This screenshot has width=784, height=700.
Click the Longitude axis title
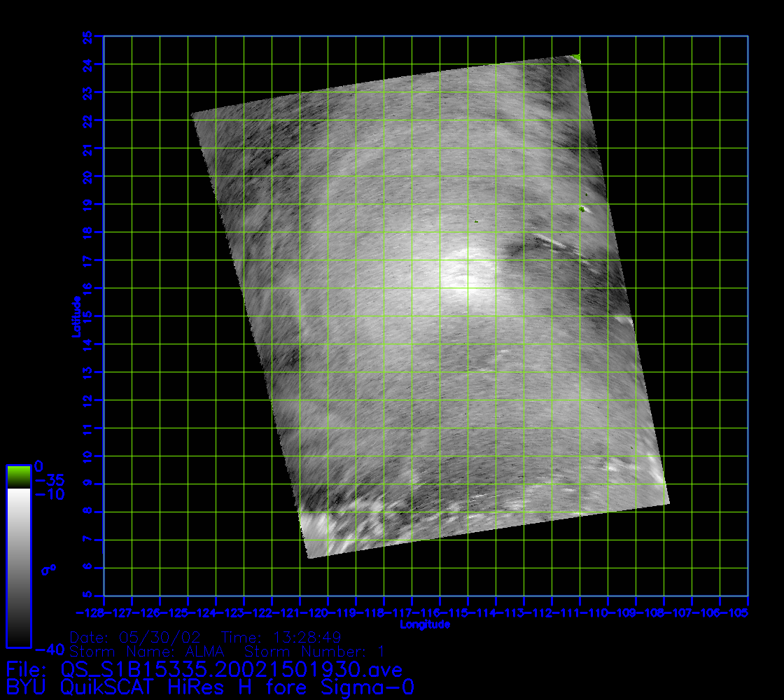425,624
